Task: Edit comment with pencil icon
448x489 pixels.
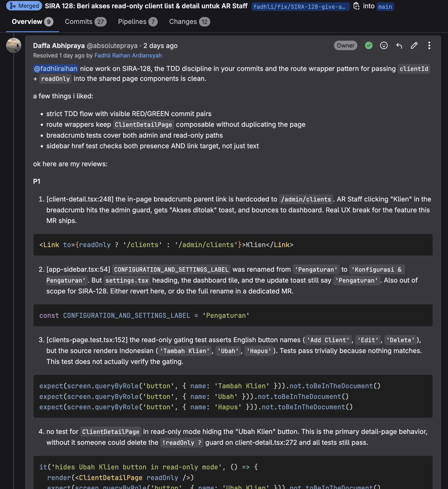Action: click(414, 46)
